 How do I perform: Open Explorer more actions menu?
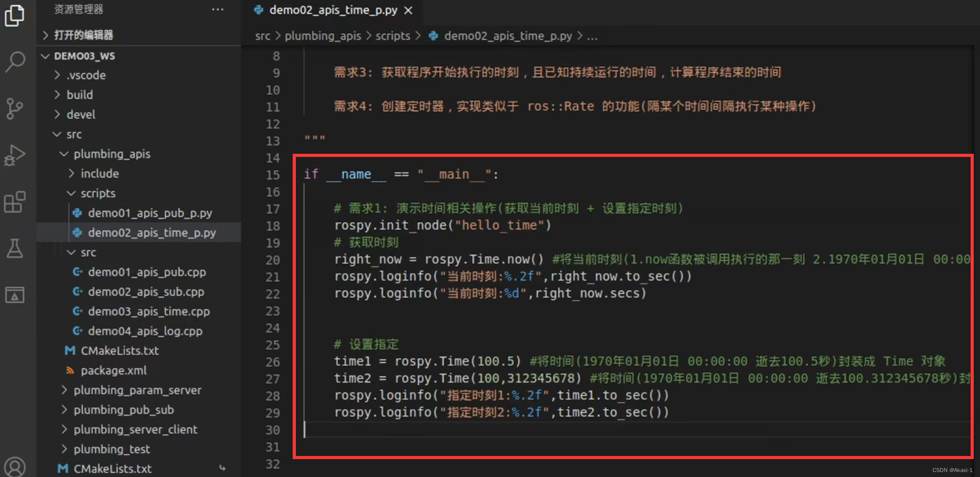(218, 9)
